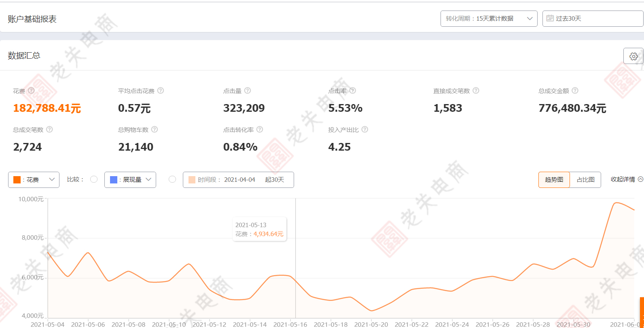This screenshot has height=328, width=644.
Task: Click the 点击量 value 323,209
Action: click(244, 108)
